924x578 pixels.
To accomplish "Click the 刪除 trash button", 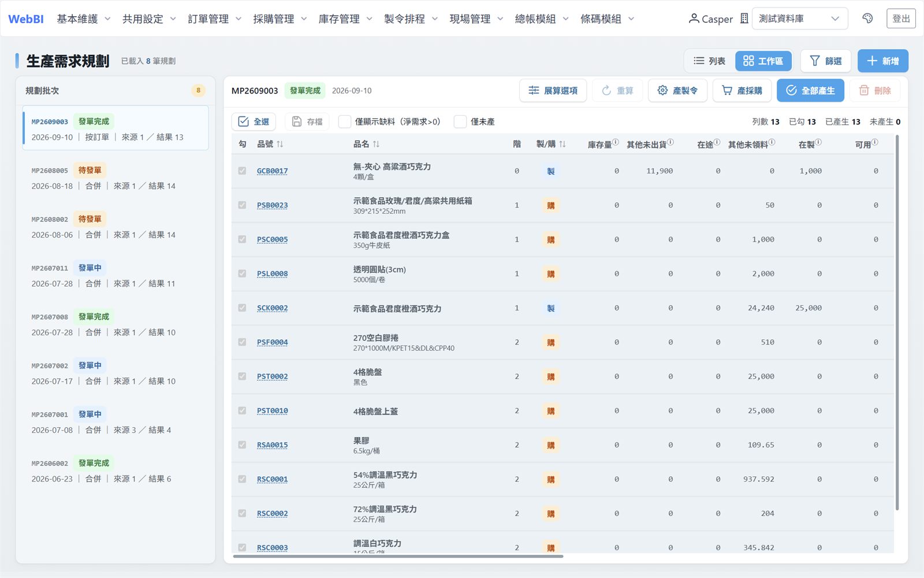I will 875,91.
